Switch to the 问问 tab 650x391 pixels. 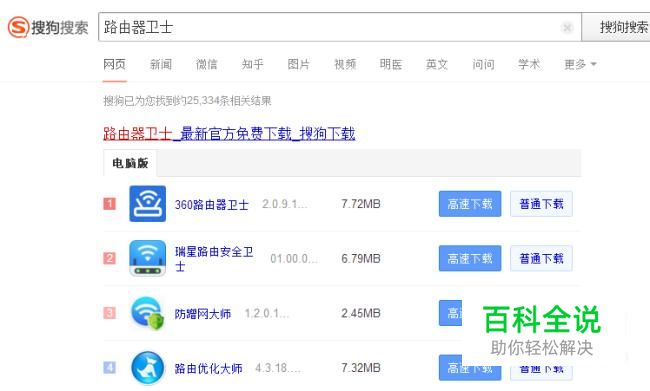pos(483,64)
